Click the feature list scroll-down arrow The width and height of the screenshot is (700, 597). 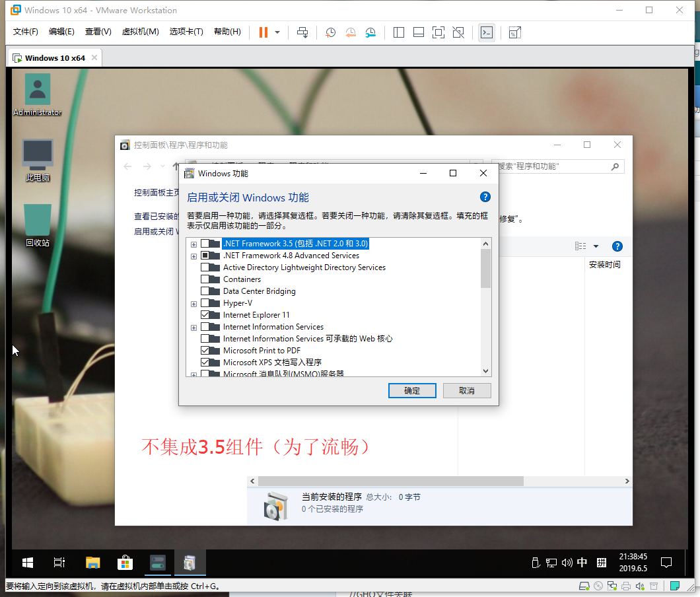coord(486,370)
